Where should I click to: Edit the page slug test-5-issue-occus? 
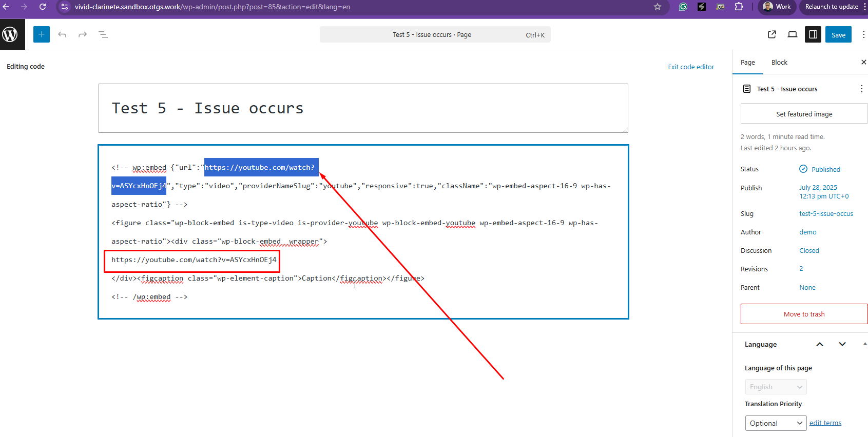click(826, 214)
